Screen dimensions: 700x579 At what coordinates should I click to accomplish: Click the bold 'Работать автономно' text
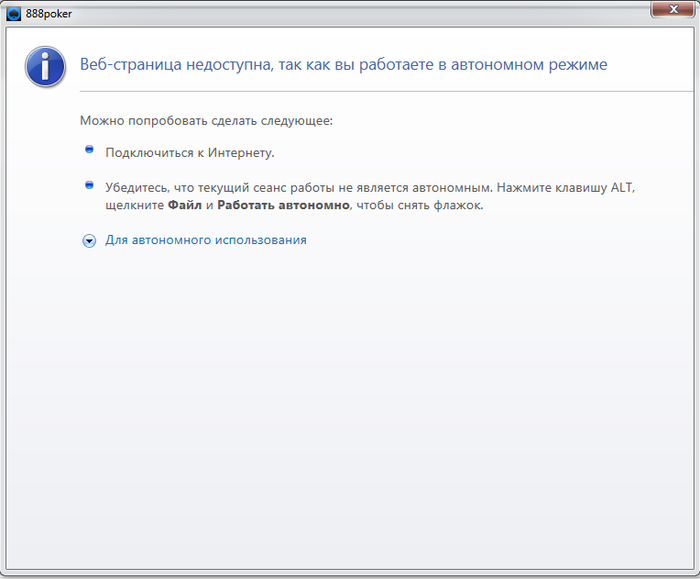[283, 205]
